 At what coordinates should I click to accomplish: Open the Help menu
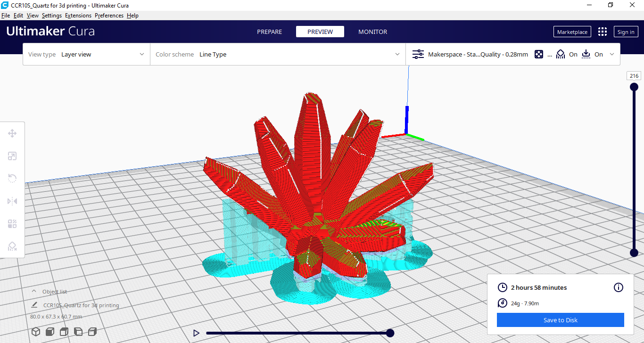[132, 16]
